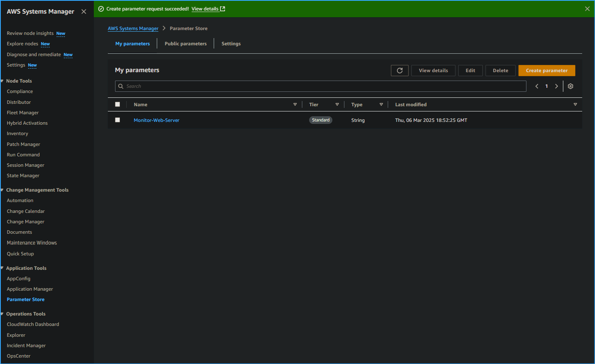This screenshot has width=595, height=364.
Task: Open the Type column filter
Action: coord(381,104)
